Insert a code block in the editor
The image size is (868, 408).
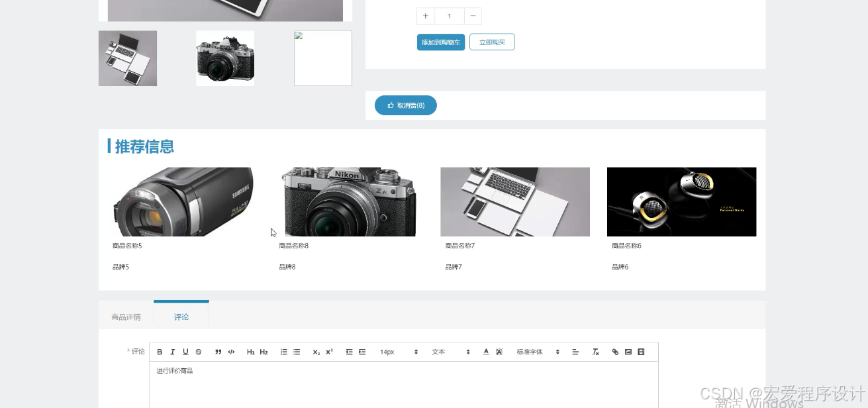point(231,352)
